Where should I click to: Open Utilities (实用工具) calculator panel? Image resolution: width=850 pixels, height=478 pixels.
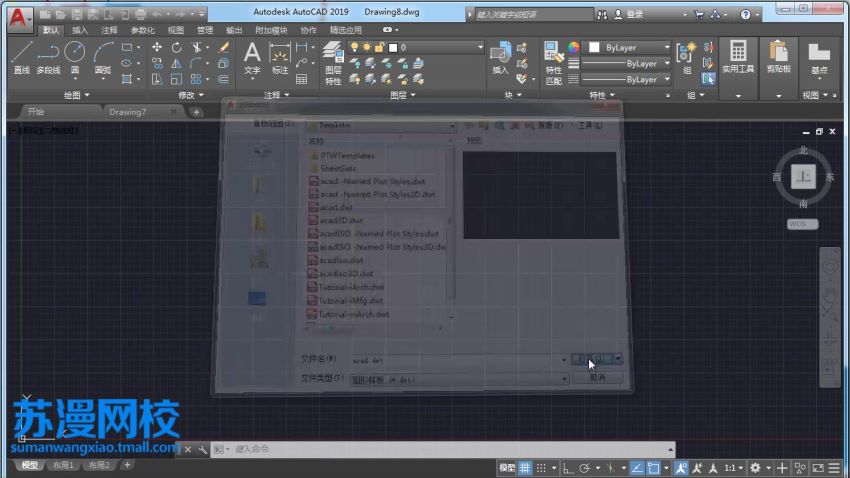pyautogui.click(x=738, y=57)
